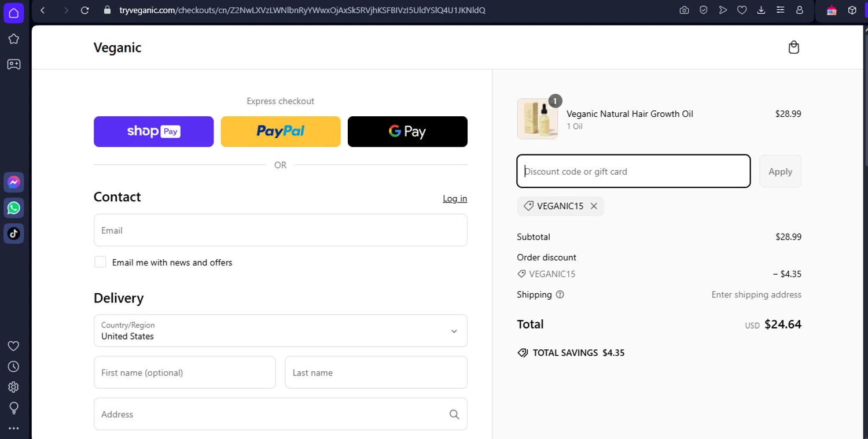Screen dimensions: 868x439
Task: Click the padlock site info icon
Action: pos(106,10)
